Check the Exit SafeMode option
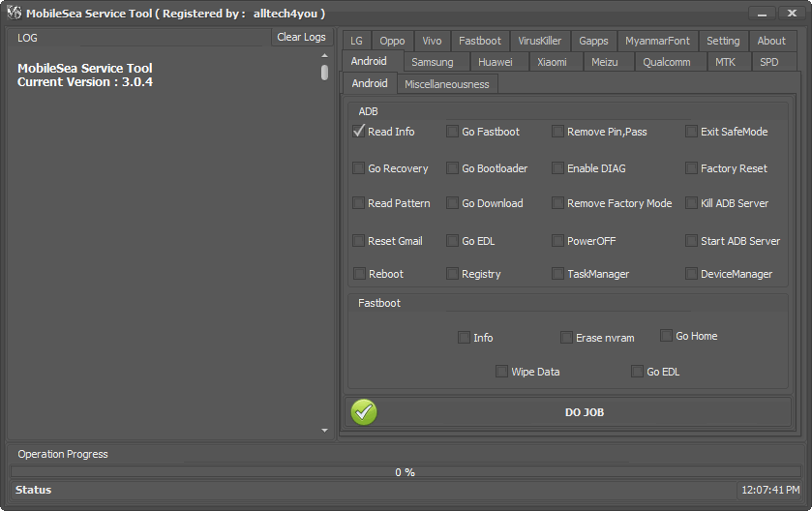Image resolution: width=812 pixels, height=511 pixels. pyautogui.click(x=691, y=132)
